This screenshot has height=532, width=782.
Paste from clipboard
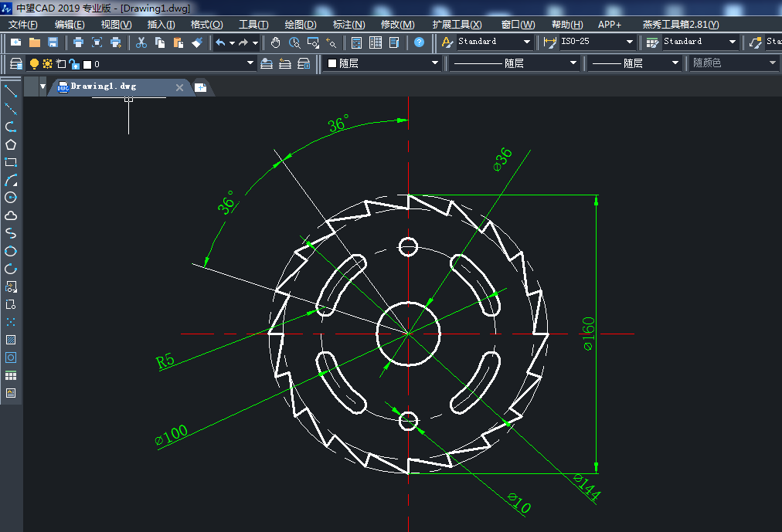coord(178,42)
